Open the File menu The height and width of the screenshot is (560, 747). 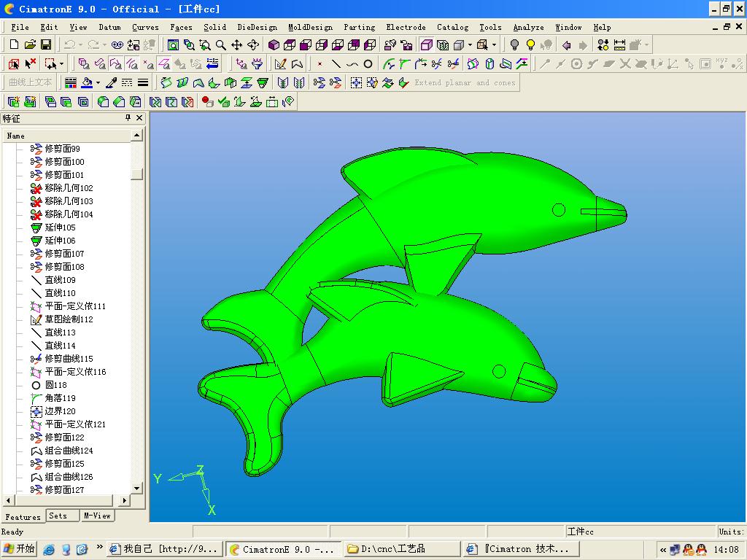point(20,27)
